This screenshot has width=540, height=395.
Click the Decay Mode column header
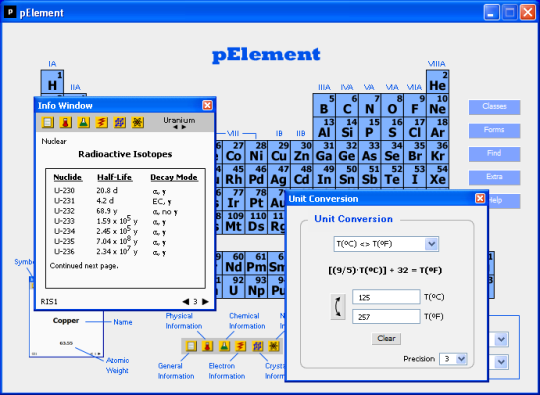(174, 177)
